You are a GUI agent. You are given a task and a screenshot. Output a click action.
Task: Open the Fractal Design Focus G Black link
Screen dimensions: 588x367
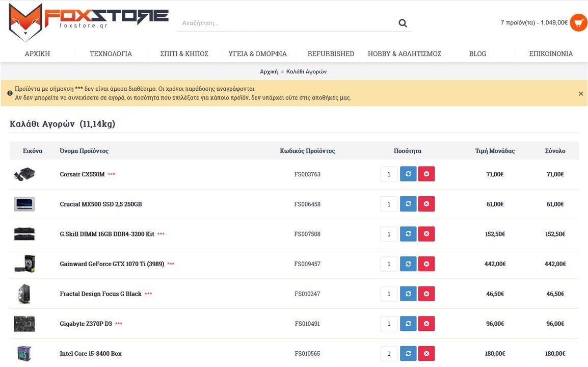[x=100, y=294]
